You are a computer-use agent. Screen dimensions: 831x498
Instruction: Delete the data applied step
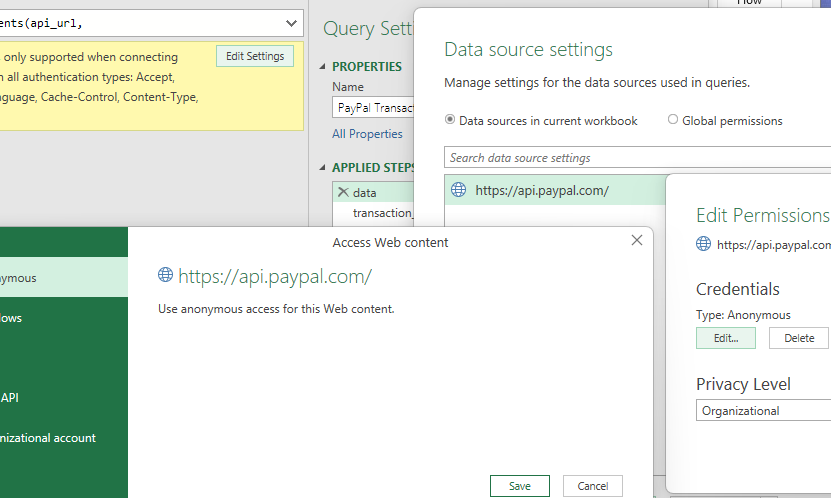click(343, 192)
